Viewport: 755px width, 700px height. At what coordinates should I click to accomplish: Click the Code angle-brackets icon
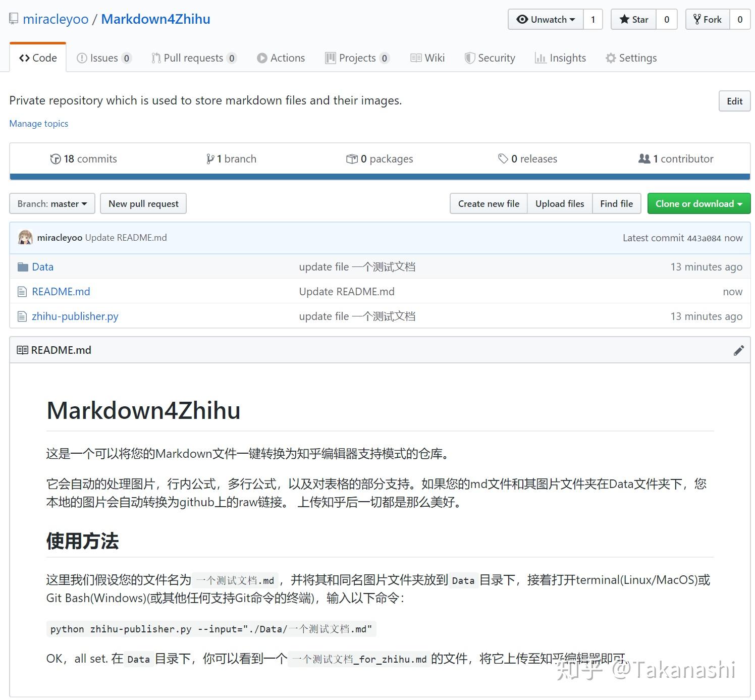tap(24, 58)
